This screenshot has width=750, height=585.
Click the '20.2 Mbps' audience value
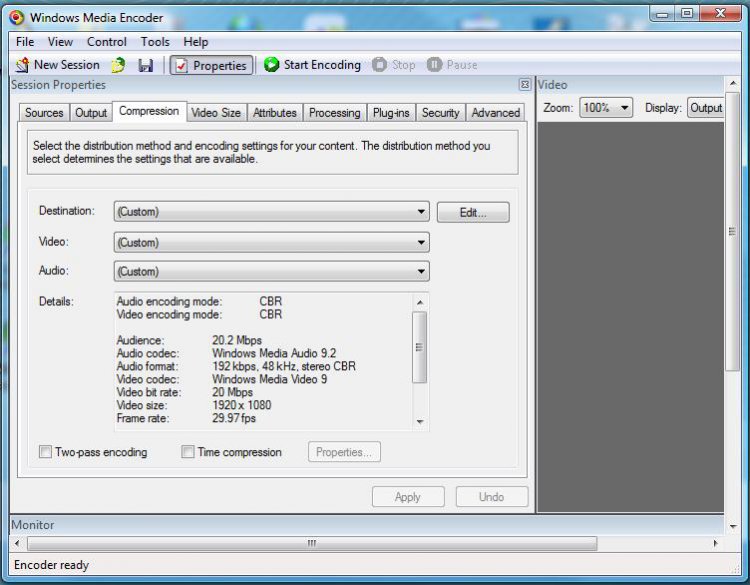237,341
